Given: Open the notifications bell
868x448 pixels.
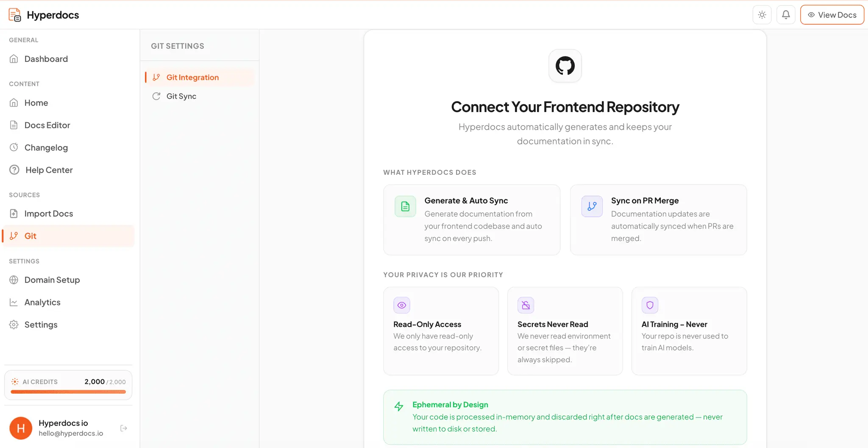Looking at the screenshot, I should coord(786,15).
